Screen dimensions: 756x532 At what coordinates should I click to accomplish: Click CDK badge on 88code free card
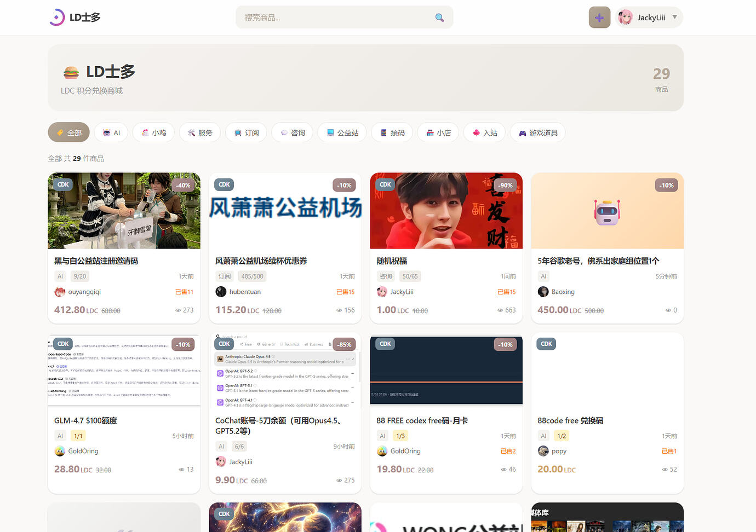click(x=546, y=344)
